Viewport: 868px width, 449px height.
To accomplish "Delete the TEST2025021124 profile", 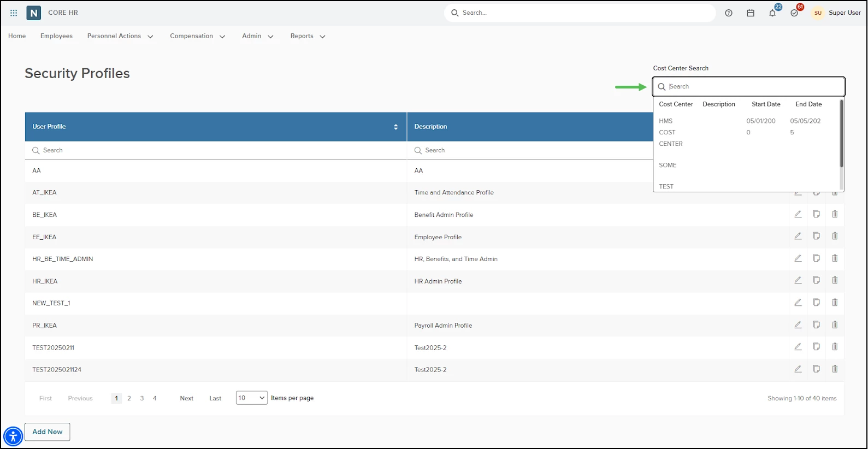I will (x=835, y=369).
